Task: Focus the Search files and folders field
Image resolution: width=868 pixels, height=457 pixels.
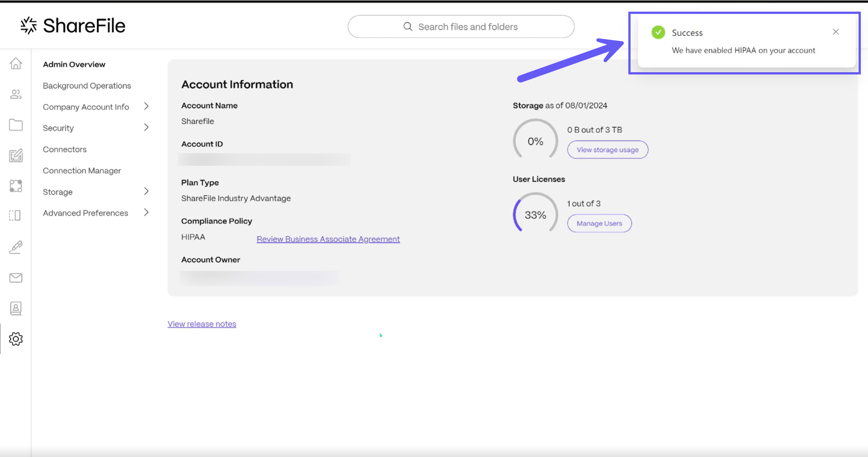Action: [x=461, y=26]
